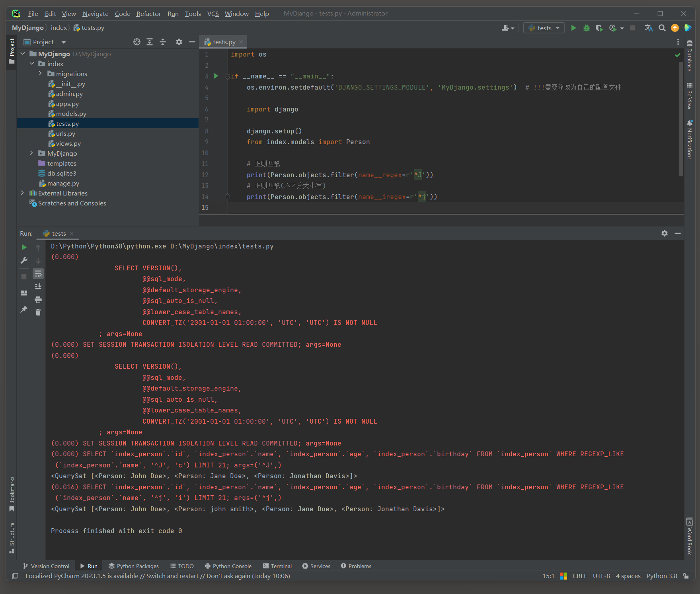
Task: Click the orange IDE update icon
Action: tap(675, 28)
